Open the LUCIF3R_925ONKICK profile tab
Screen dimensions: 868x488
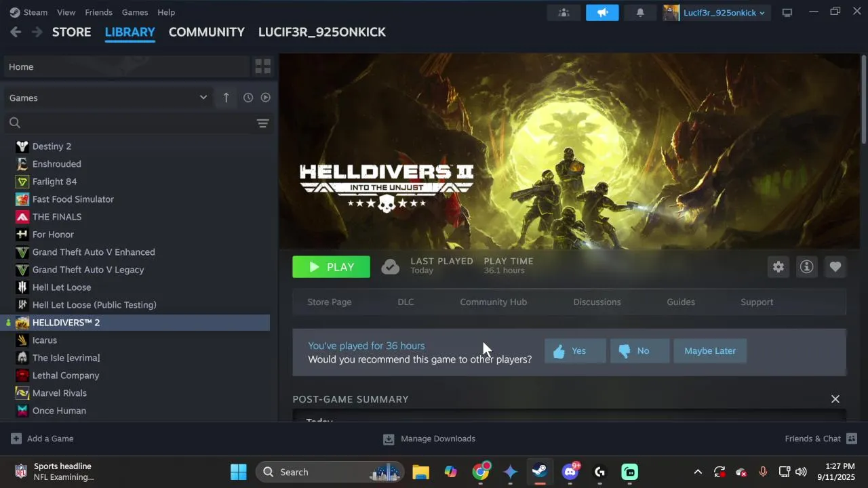(x=322, y=32)
